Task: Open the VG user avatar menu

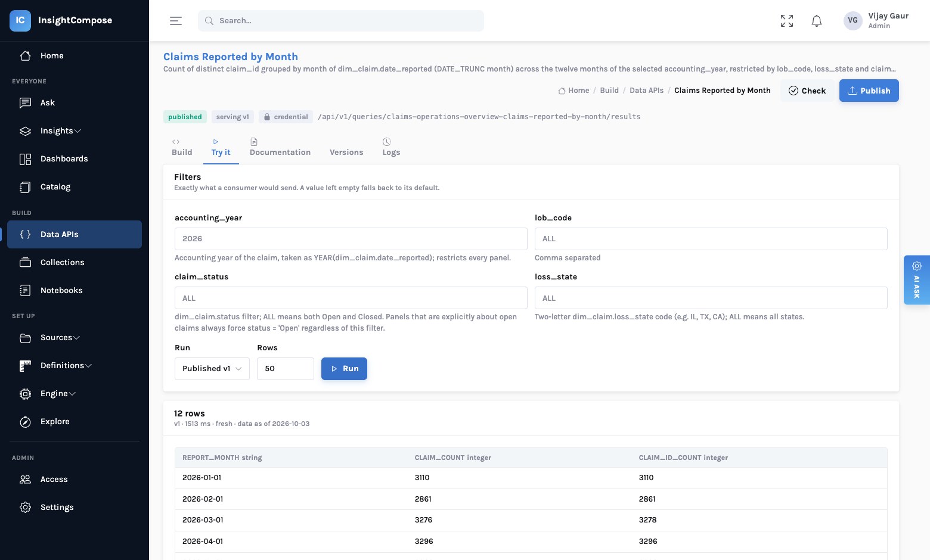Action: pos(853,20)
